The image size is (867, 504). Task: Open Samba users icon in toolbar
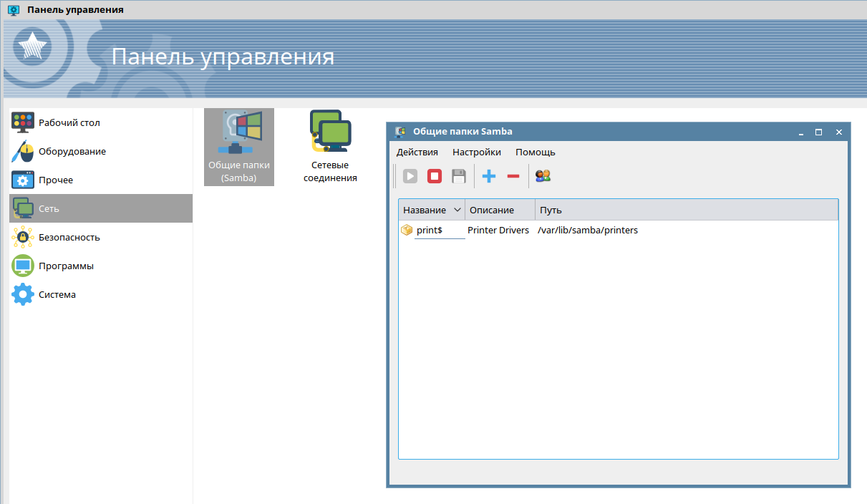[x=543, y=176]
